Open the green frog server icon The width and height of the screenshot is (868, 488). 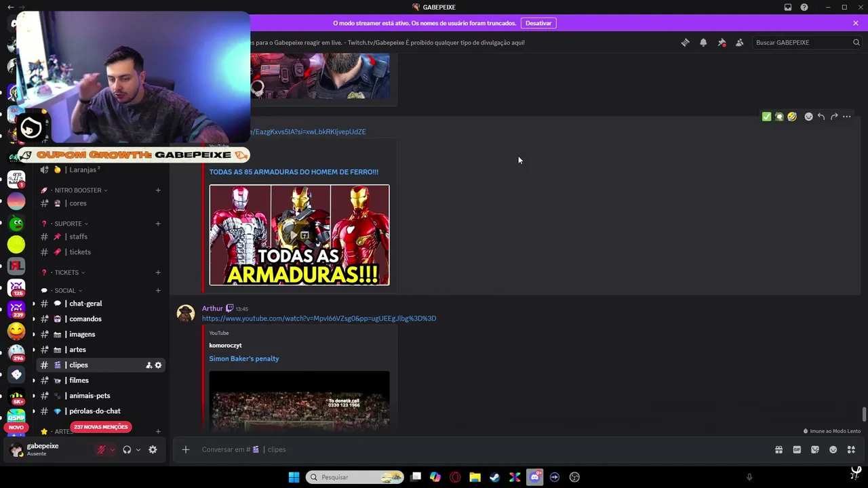(16, 222)
